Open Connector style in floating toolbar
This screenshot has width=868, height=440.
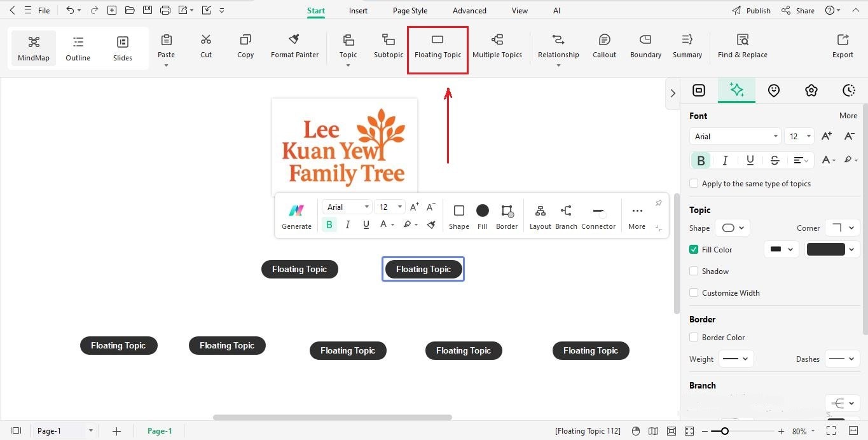pos(598,216)
